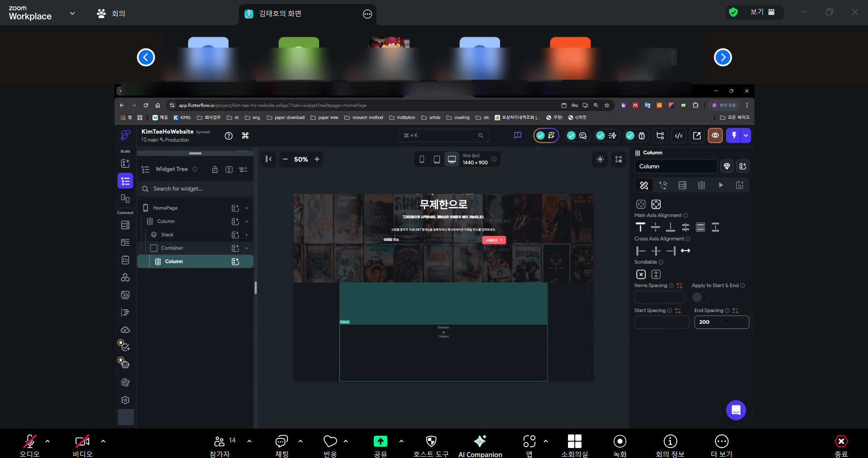Click the Search for widget field
The width and height of the screenshot is (868, 458).
(195, 189)
